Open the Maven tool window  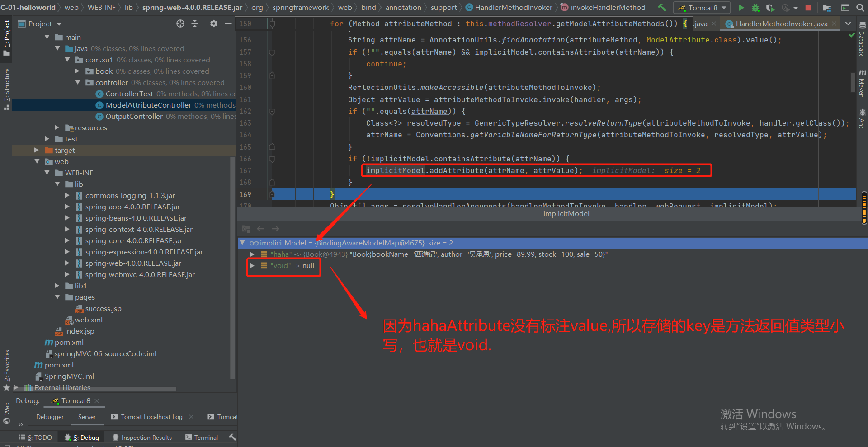click(x=862, y=84)
